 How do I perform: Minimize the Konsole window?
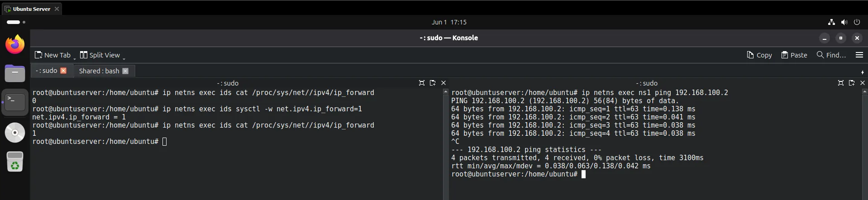[825, 38]
